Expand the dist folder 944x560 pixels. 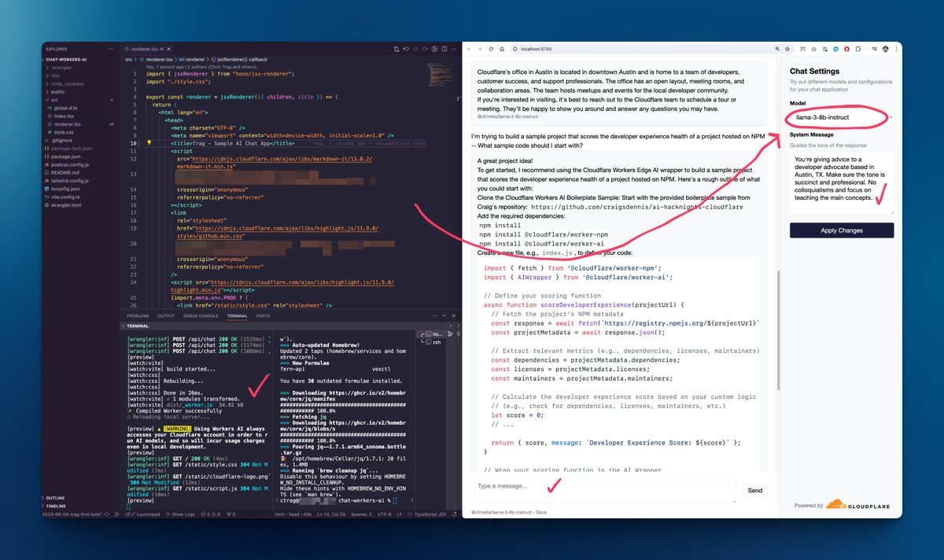click(57, 76)
